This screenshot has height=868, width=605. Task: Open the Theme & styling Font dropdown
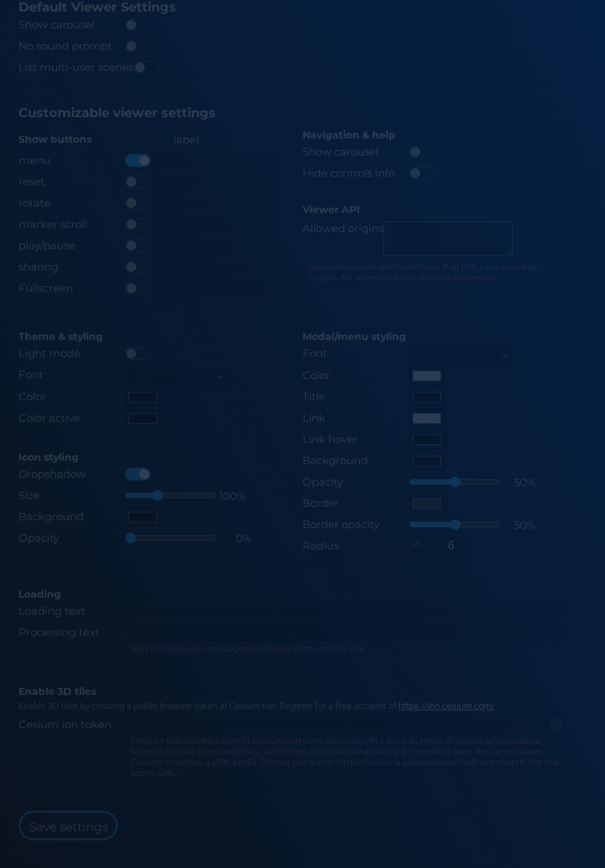pyautogui.click(x=178, y=375)
